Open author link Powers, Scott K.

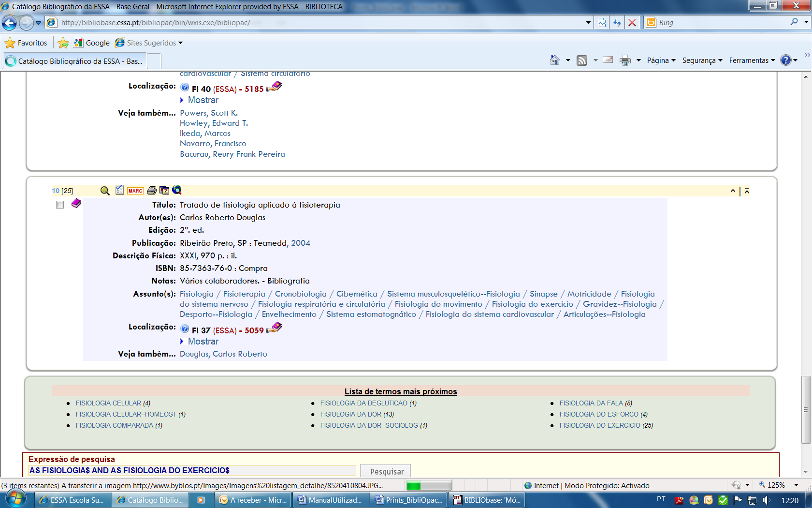209,113
